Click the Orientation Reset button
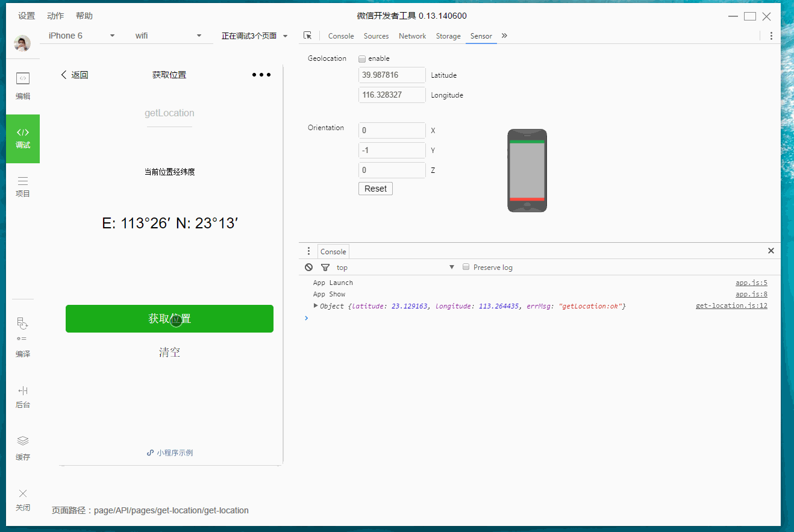 [375, 189]
